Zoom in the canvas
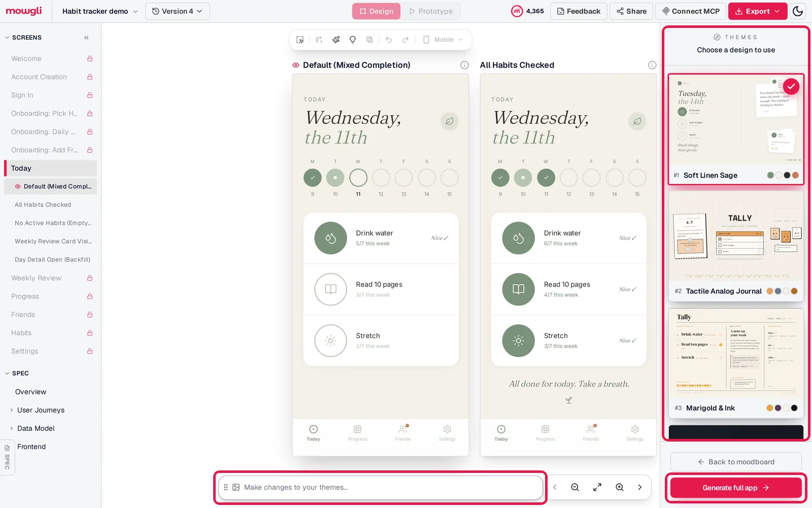 tap(620, 487)
